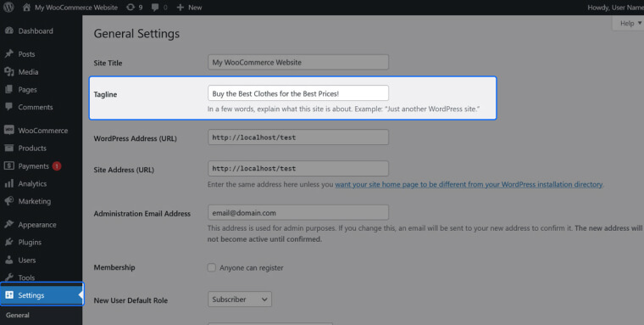Viewport: 644px width, 325px height.
Task: Click the Site Title label
Action: pyautogui.click(x=108, y=63)
